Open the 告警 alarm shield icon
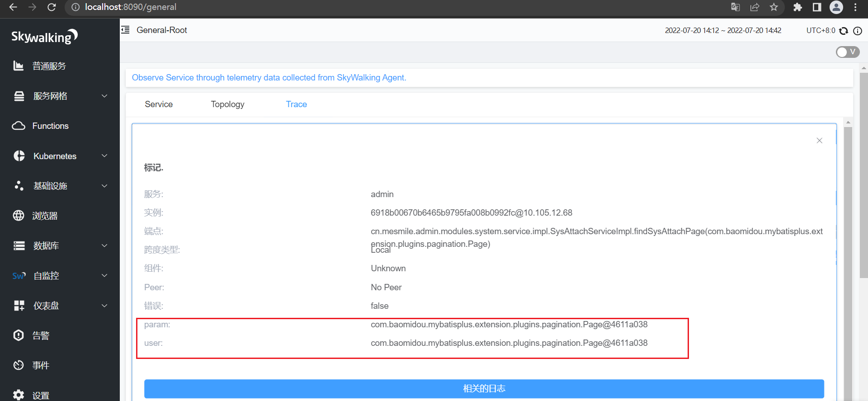Viewport: 868px width, 401px height. pyautogui.click(x=19, y=335)
